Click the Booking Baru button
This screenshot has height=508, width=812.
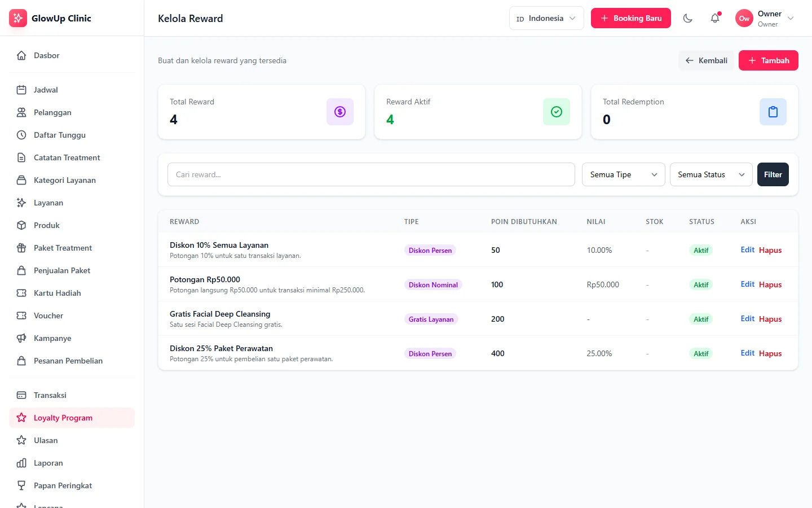631,18
